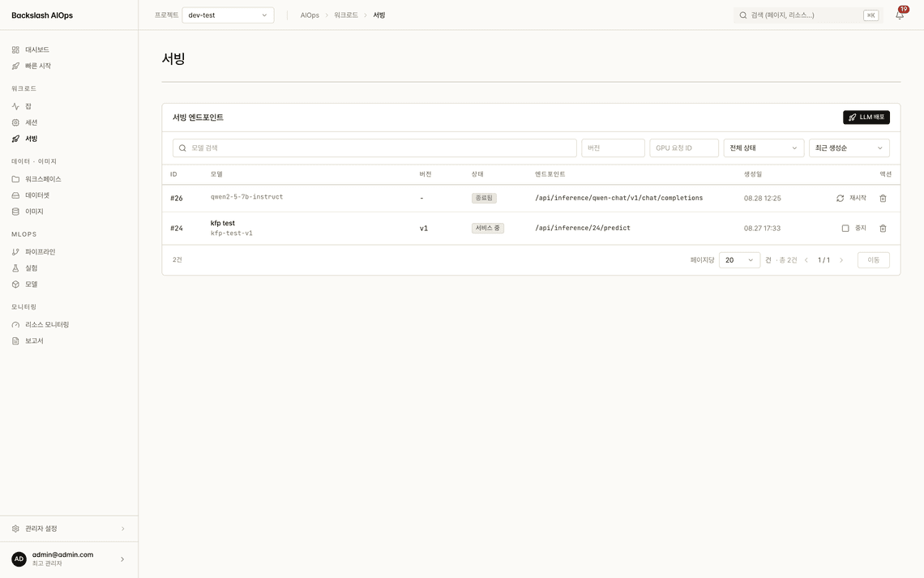Focus the 모델 검색 search field
The width and height of the screenshot is (924, 578).
pos(374,148)
